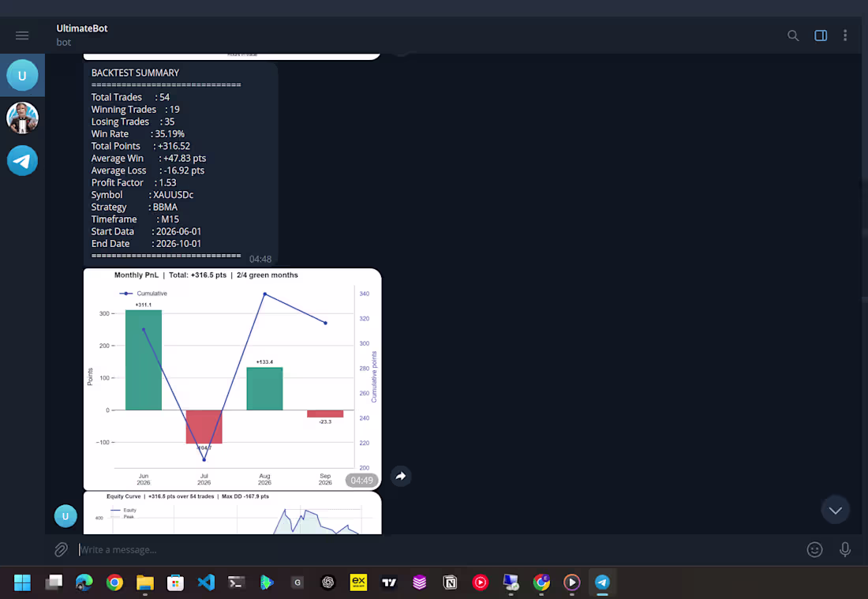Click the U sender avatar beside the Equity Curve
Viewport: 868px width, 599px height.
coord(65,516)
